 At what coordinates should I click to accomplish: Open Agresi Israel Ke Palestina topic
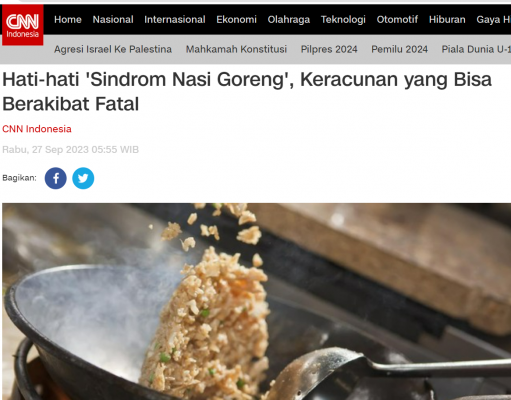(113, 49)
